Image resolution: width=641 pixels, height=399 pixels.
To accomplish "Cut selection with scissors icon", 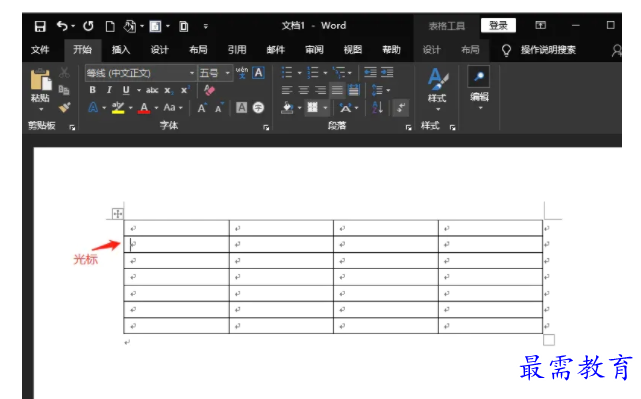I will tap(64, 73).
